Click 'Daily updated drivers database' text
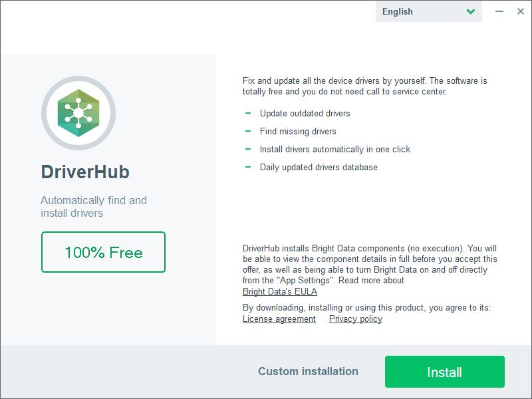The height and width of the screenshot is (399, 532). (319, 168)
